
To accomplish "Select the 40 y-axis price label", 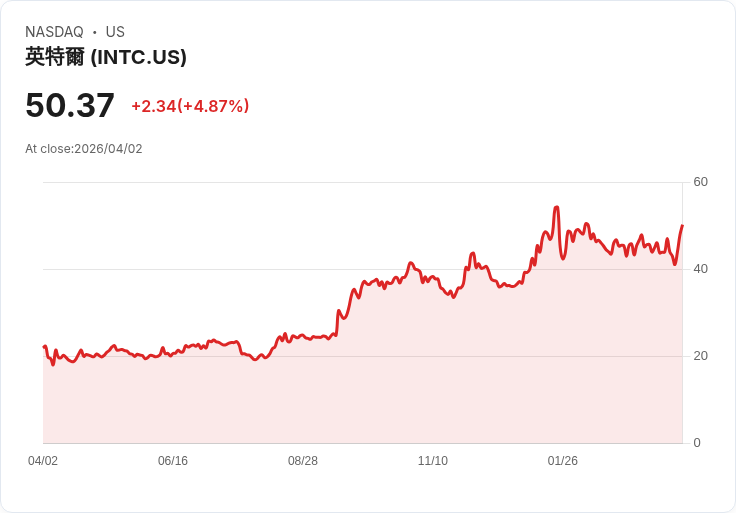I will [700, 269].
